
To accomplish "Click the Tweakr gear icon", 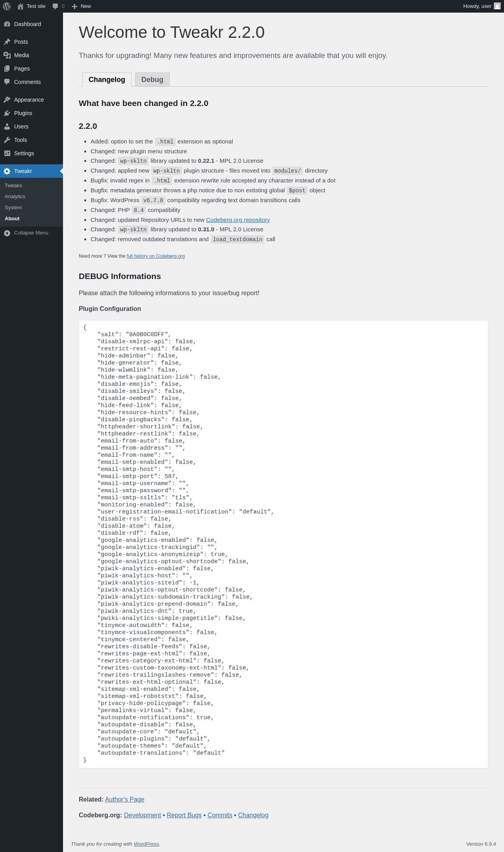I will click(x=7, y=171).
